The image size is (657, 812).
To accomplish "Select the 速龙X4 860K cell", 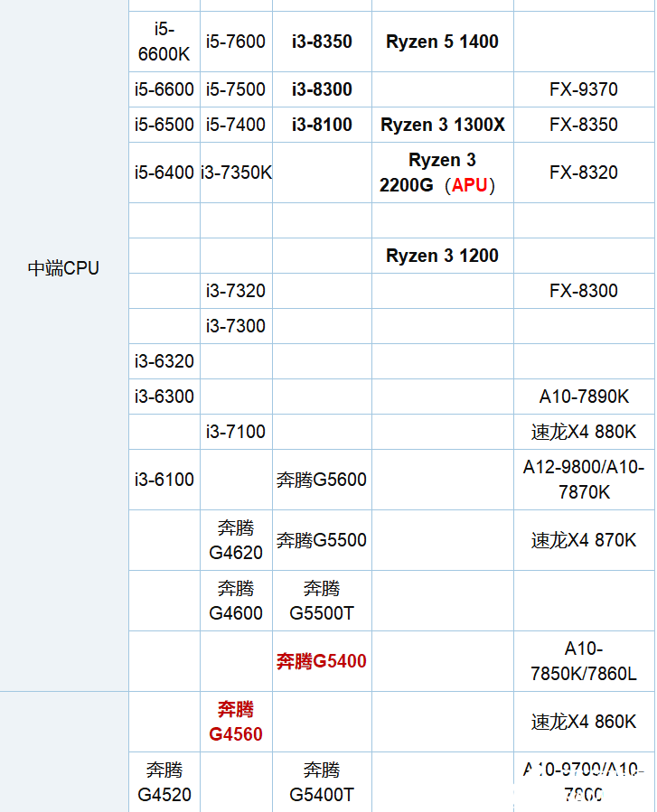I will click(584, 722).
